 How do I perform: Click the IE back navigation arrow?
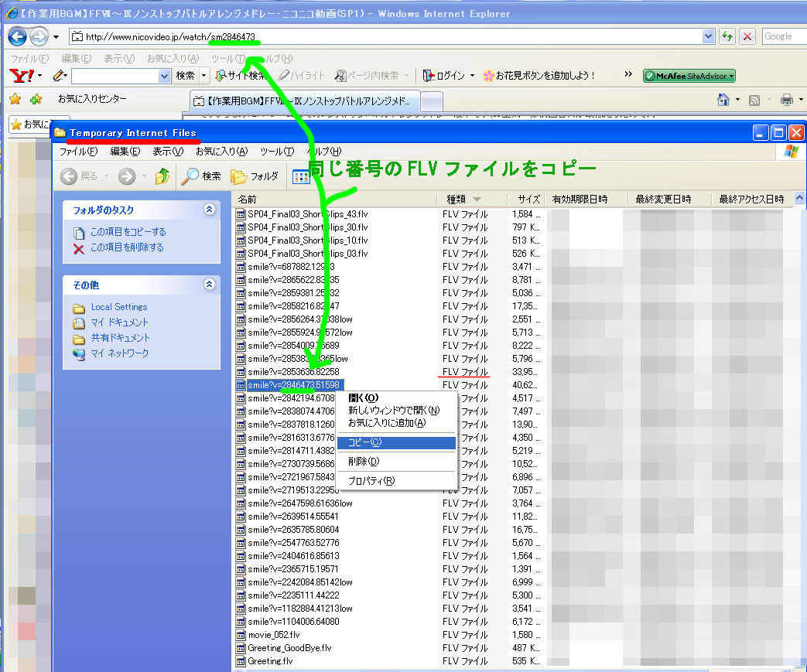coord(18,36)
